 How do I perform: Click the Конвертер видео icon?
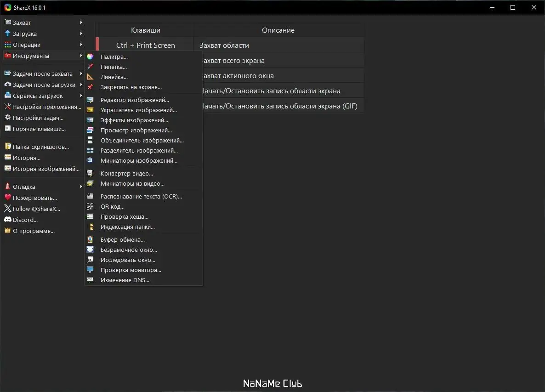90,173
